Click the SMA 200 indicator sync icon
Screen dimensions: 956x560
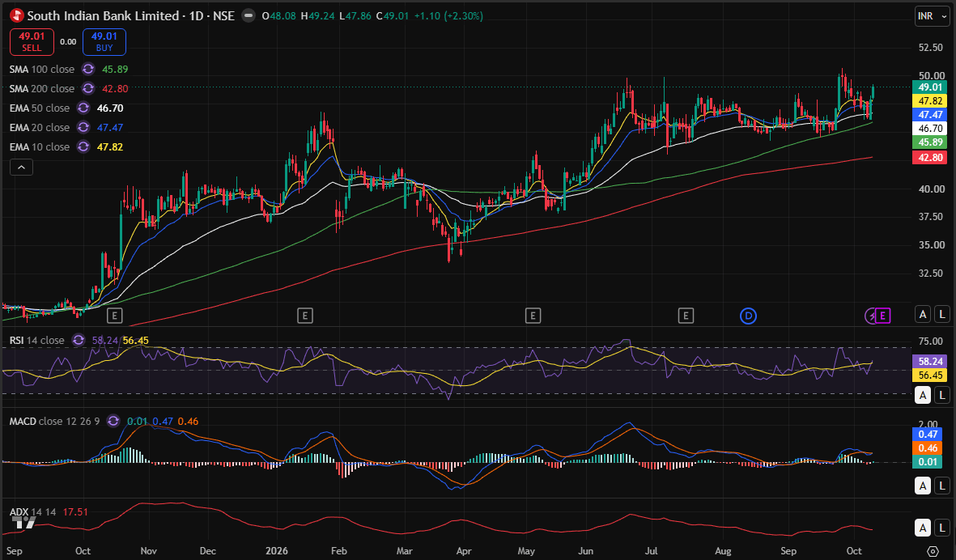[x=88, y=88]
